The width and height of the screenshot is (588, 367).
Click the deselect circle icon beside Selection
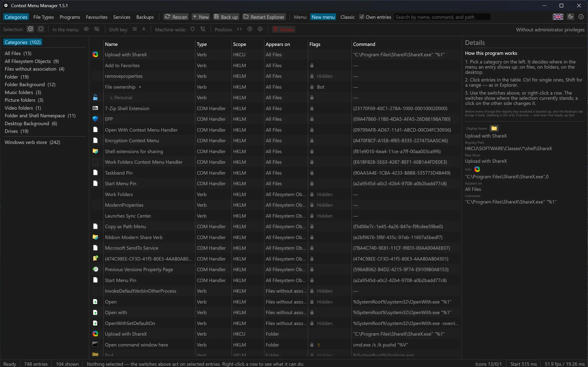[41, 29]
